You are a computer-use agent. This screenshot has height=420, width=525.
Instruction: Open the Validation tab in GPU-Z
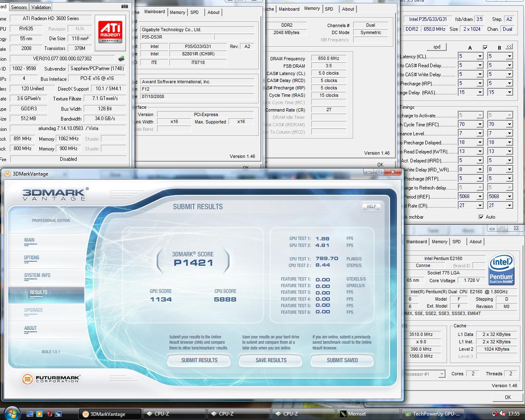(41, 7)
